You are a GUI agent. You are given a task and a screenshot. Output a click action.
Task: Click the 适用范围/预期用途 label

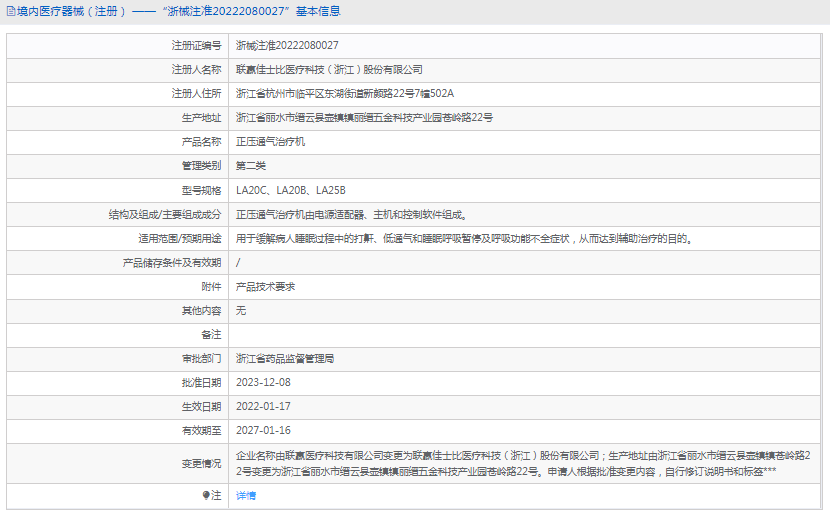pyautogui.click(x=179, y=239)
